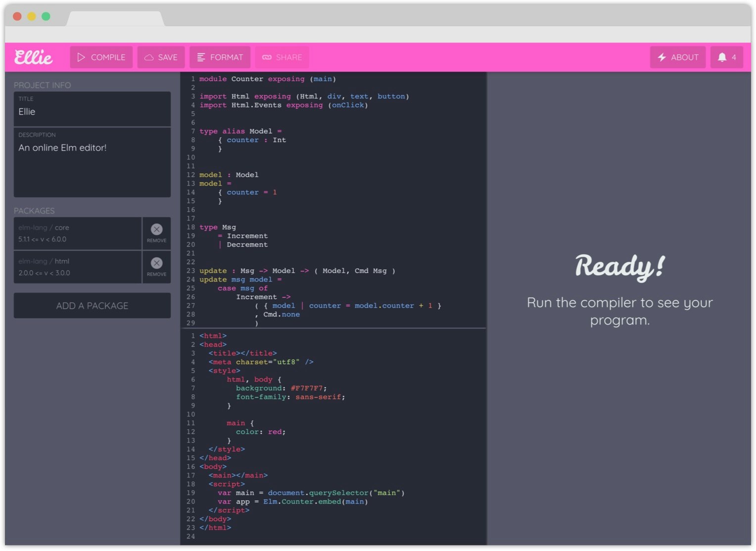Click '= Increment' code line

242,236
